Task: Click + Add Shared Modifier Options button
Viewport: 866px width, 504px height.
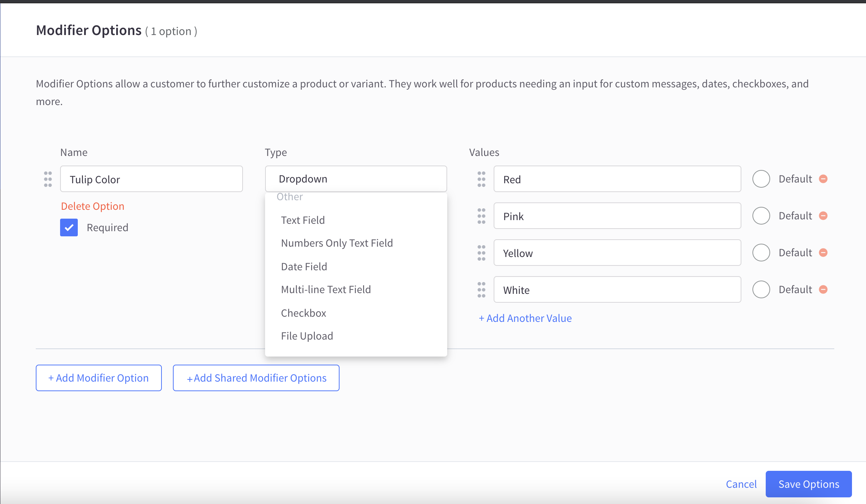Action: click(256, 378)
